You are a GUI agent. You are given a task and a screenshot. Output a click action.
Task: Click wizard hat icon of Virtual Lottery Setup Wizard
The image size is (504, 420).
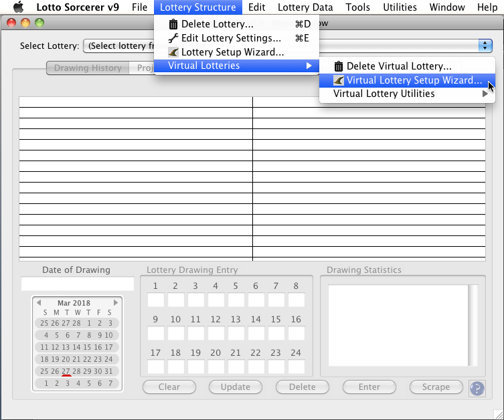(x=339, y=80)
